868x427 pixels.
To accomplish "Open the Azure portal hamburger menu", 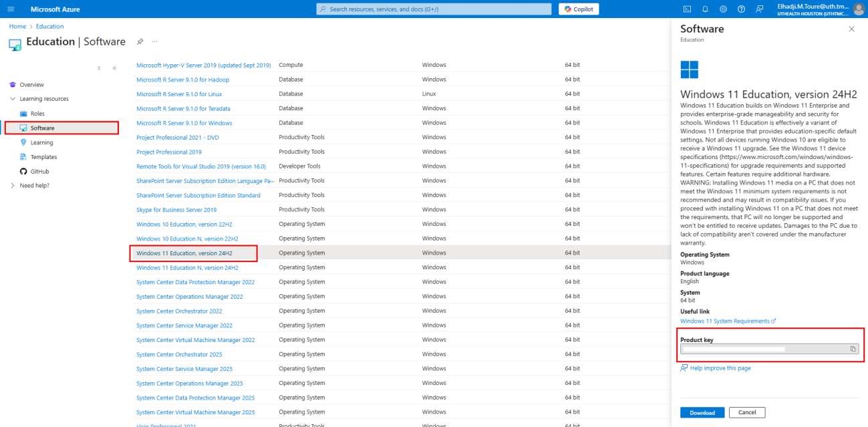I will (x=10, y=9).
